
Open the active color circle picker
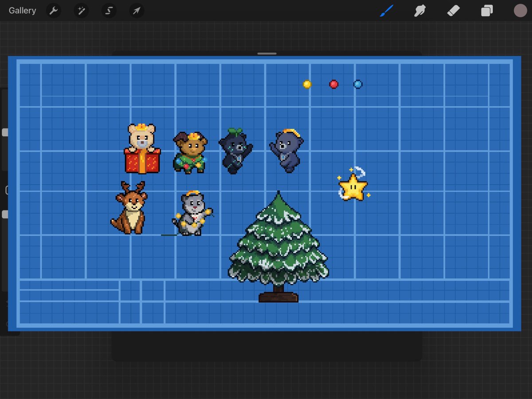pyautogui.click(x=520, y=11)
